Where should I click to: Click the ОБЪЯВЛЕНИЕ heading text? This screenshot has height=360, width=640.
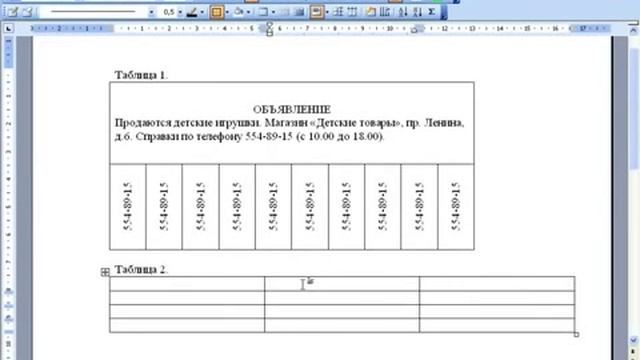[x=292, y=109]
